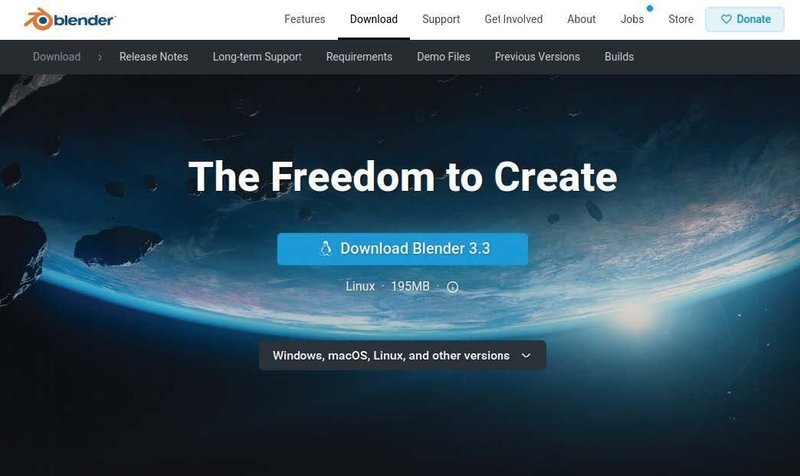The height and width of the screenshot is (476, 800).
Task: Go to Get Involved
Action: pos(513,19)
